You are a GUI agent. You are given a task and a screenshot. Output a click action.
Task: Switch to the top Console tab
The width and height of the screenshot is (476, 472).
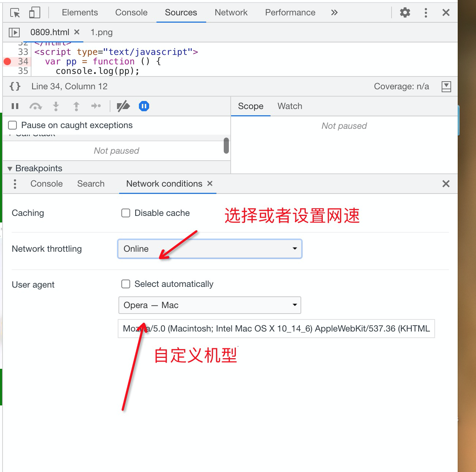coord(132,13)
